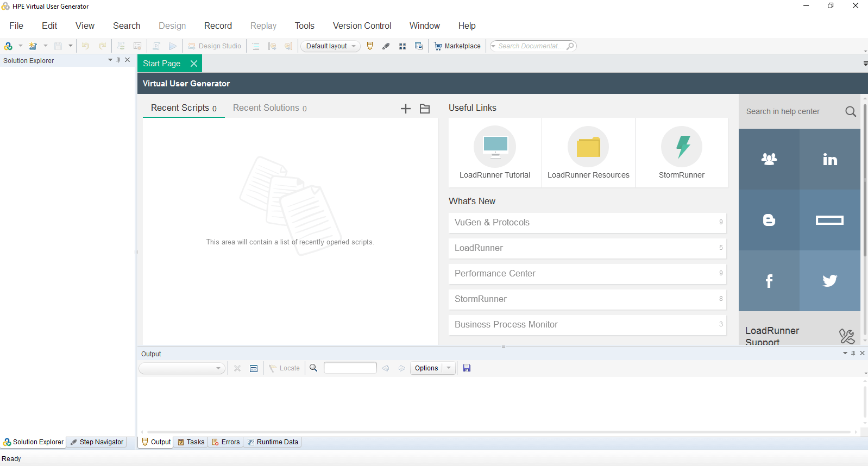The image size is (868, 466).
Task: Open the Version Control menu
Action: (362, 26)
